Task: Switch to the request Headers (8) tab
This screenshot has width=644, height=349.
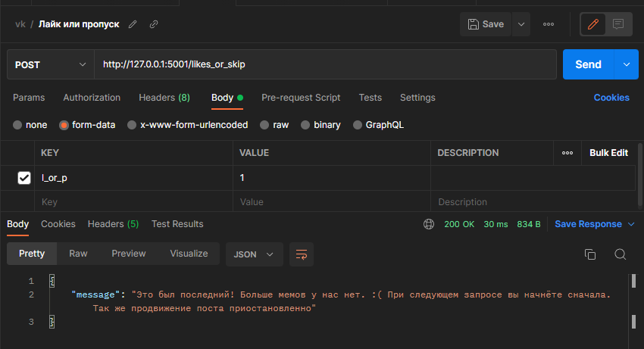Action: [x=164, y=98]
